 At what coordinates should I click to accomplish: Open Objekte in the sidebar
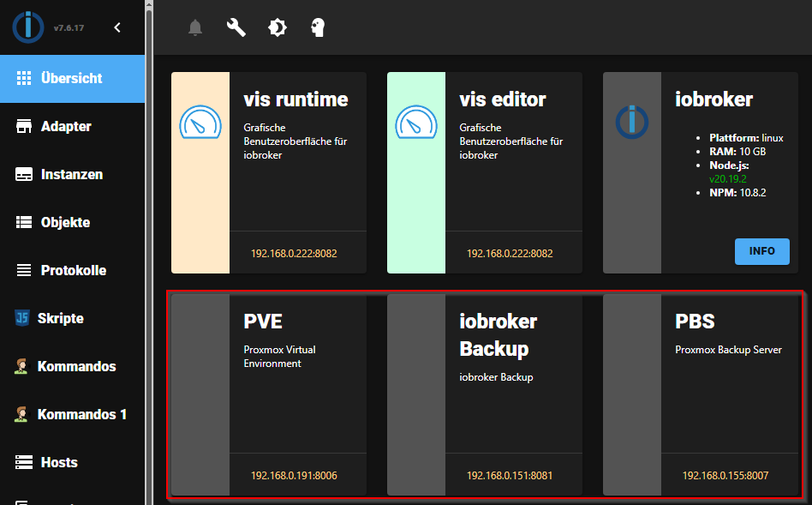[x=73, y=222]
